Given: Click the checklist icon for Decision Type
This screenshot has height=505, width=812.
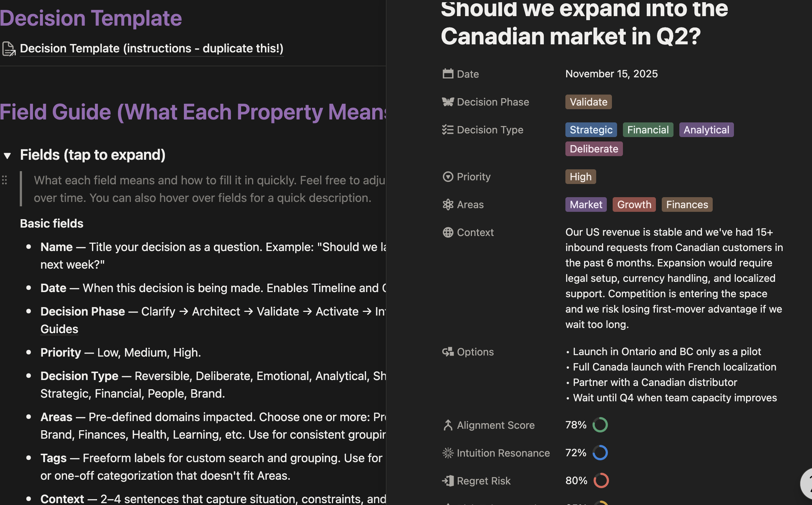Looking at the screenshot, I should 448,130.
